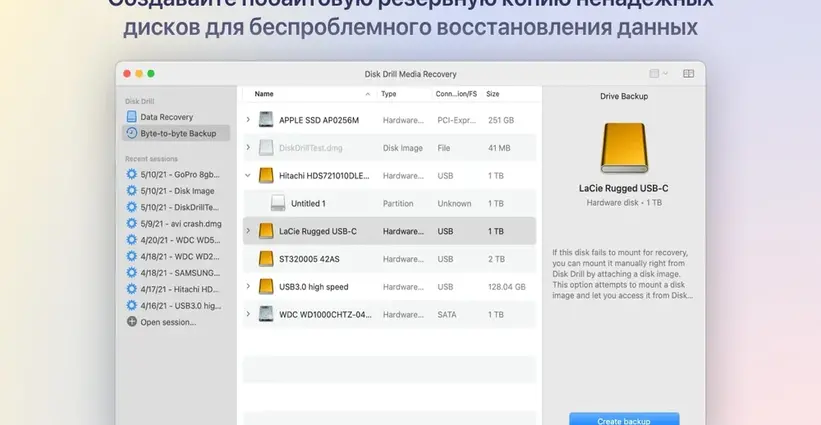Open the 4/18/21 - SAMSUNG session
Image resolution: width=821 pixels, height=425 pixels.
[180, 273]
